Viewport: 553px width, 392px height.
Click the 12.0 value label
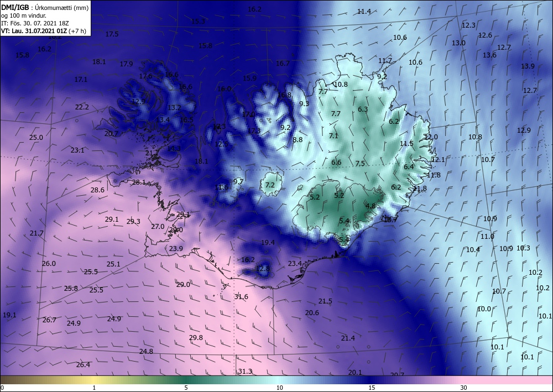tap(431, 137)
